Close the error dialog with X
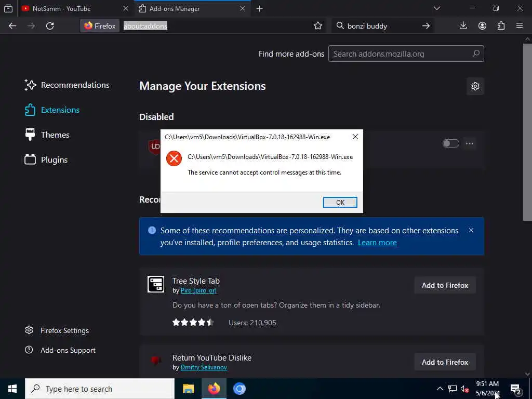Image resolution: width=532 pixels, height=399 pixels. pyautogui.click(x=355, y=137)
